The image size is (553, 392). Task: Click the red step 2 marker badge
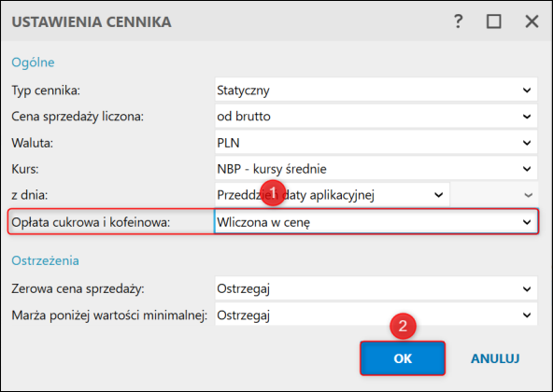click(x=403, y=326)
